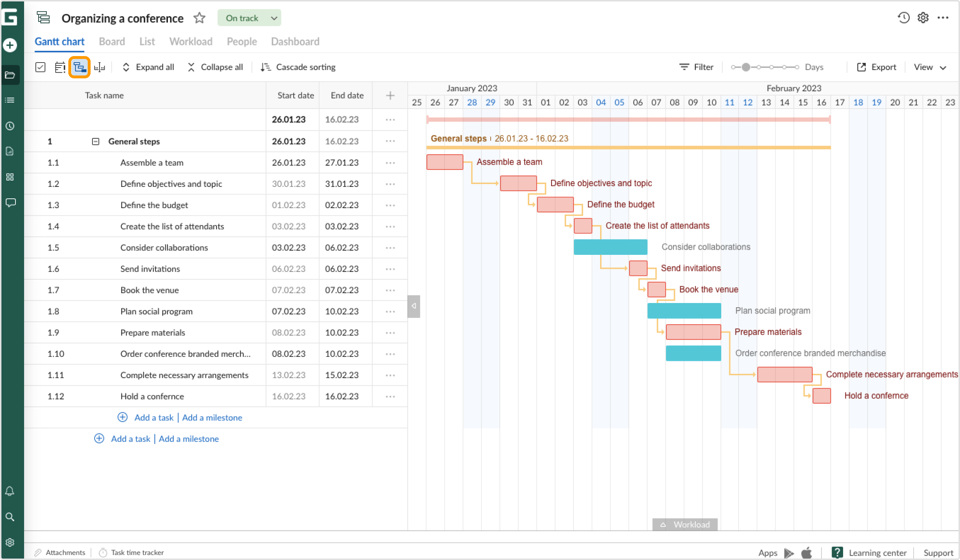Collapse the task grid panel arrow
Screen dimensions: 960x560
pyautogui.click(x=414, y=306)
